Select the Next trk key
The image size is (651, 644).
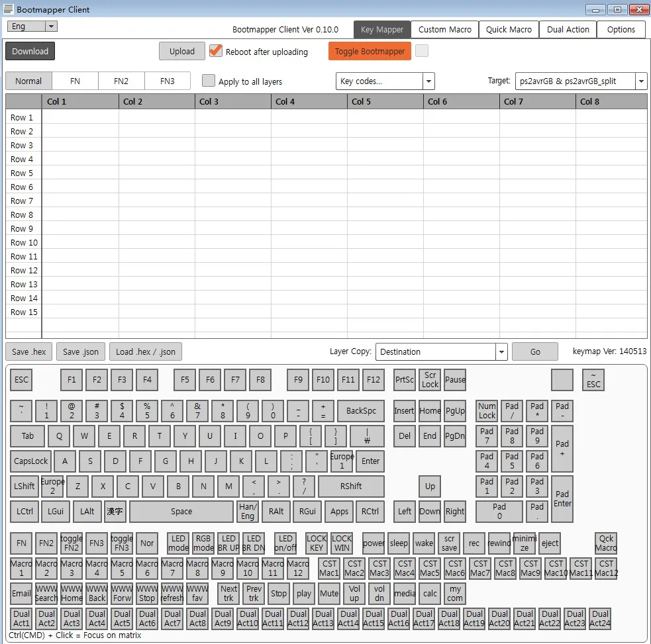228,594
